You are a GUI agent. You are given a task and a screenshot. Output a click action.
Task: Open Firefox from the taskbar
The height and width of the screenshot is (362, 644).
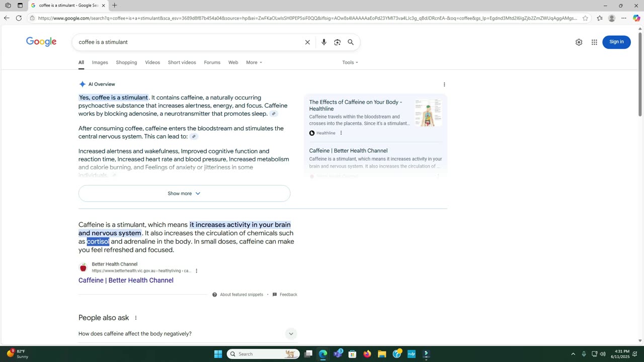[367, 354]
